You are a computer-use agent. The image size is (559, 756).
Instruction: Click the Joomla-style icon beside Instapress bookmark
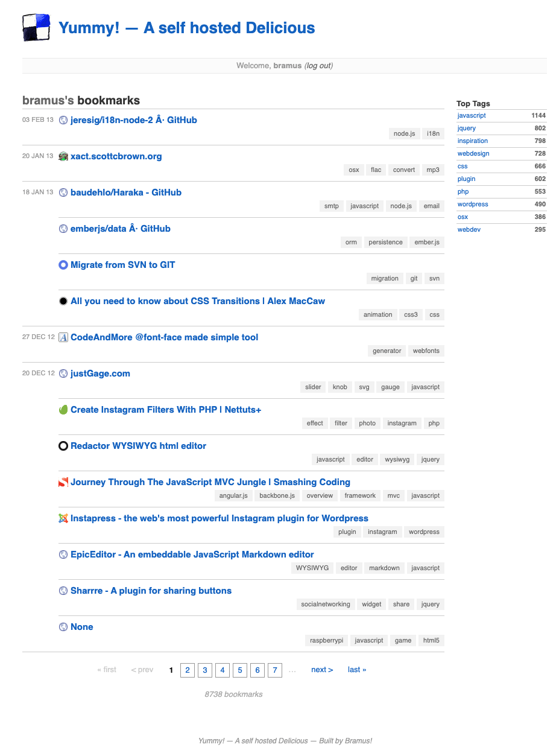click(x=63, y=518)
